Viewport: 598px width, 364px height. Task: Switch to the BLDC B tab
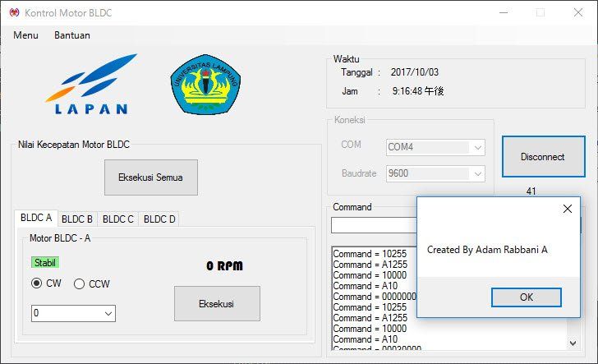(x=77, y=219)
